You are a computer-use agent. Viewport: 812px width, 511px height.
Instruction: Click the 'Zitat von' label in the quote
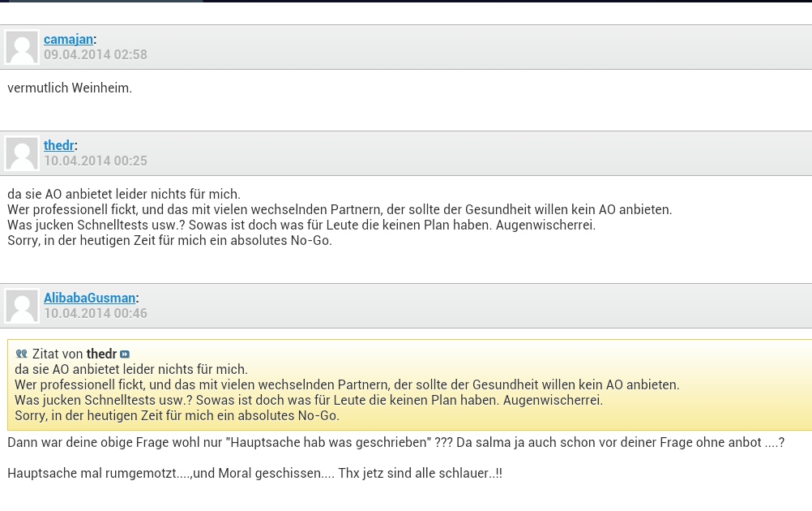tap(58, 354)
